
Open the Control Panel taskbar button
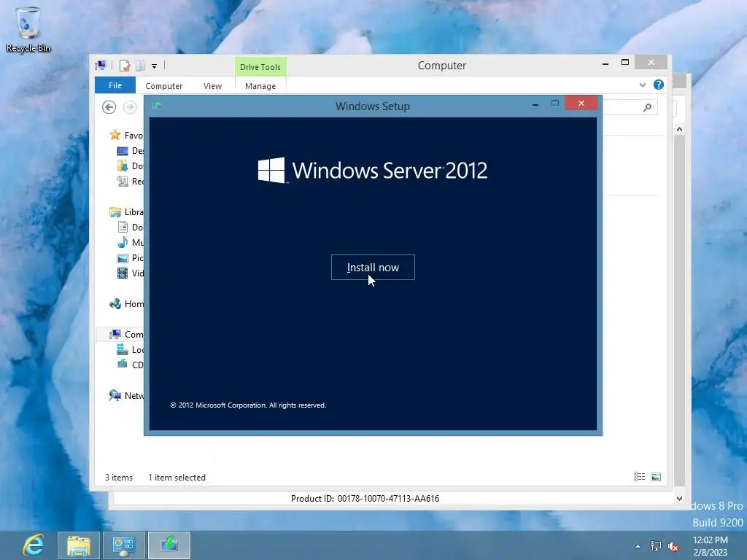pyautogui.click(x=124, y=545)
